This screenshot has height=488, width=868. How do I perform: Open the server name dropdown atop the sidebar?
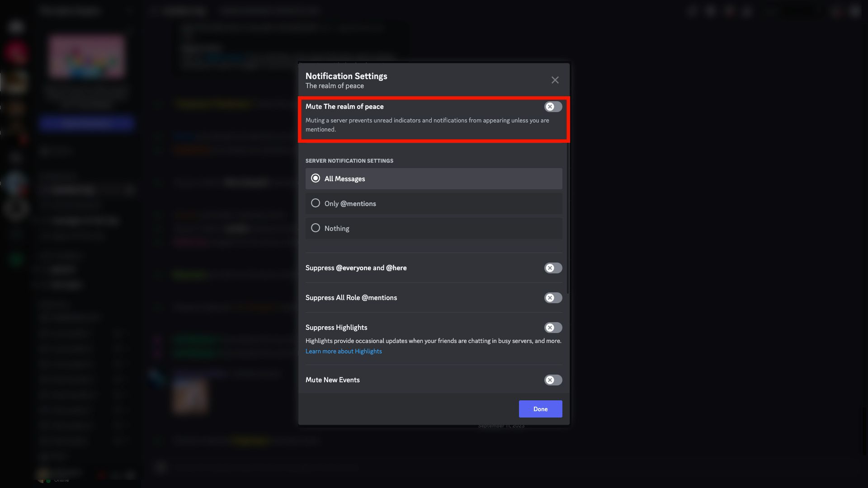point(86,11)
